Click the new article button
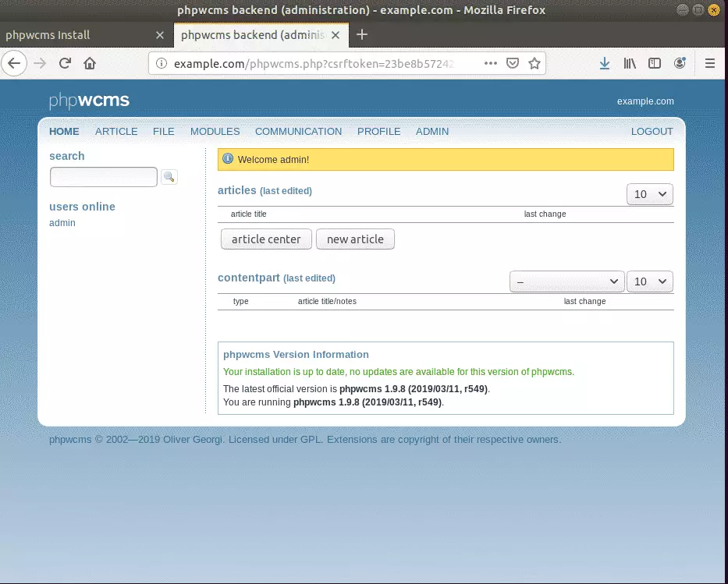Image resolution: width=728 pixels, height=584 pixels. 355,239
